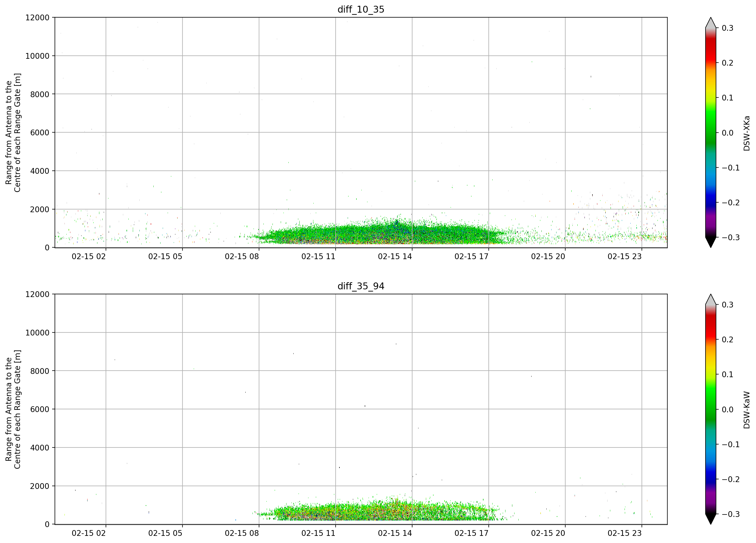Click the 02-15 20 x-tick under diff_35_94
This screenshot has height=543, width=756.
548,533
